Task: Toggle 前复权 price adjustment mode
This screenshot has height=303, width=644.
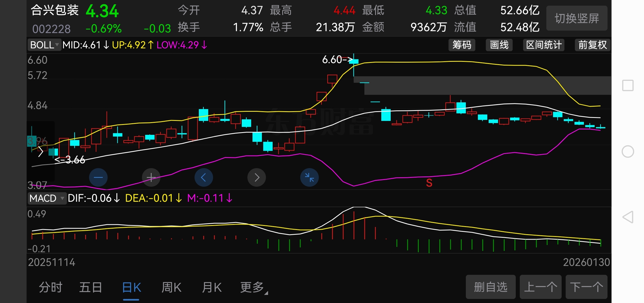Action: (592, 45)
